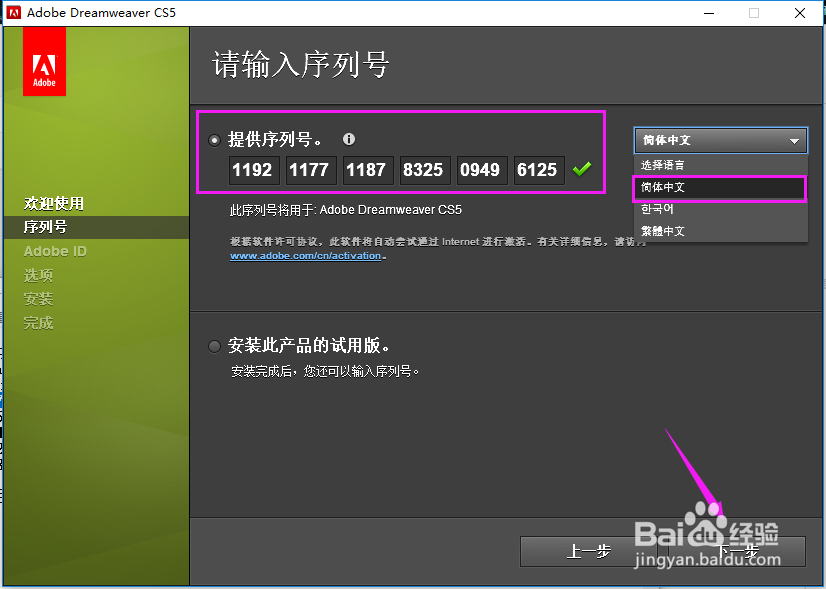Screen dimensions: 826x589
Task: Click the 安装 step in the sidebar
Action: (x=38, y=299)
